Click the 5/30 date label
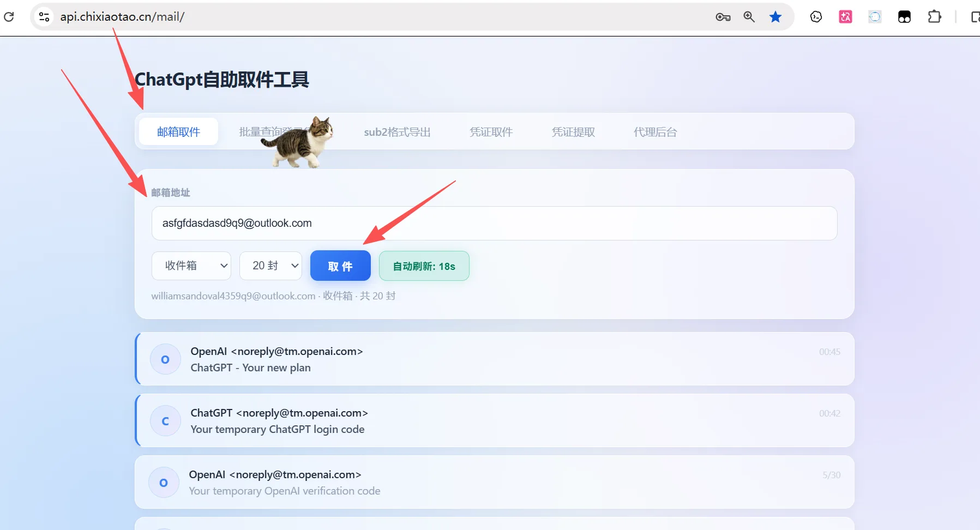Image resolution: width=980 pixels, height=530 pixels. pyautogui.click(x=832, y=475)
